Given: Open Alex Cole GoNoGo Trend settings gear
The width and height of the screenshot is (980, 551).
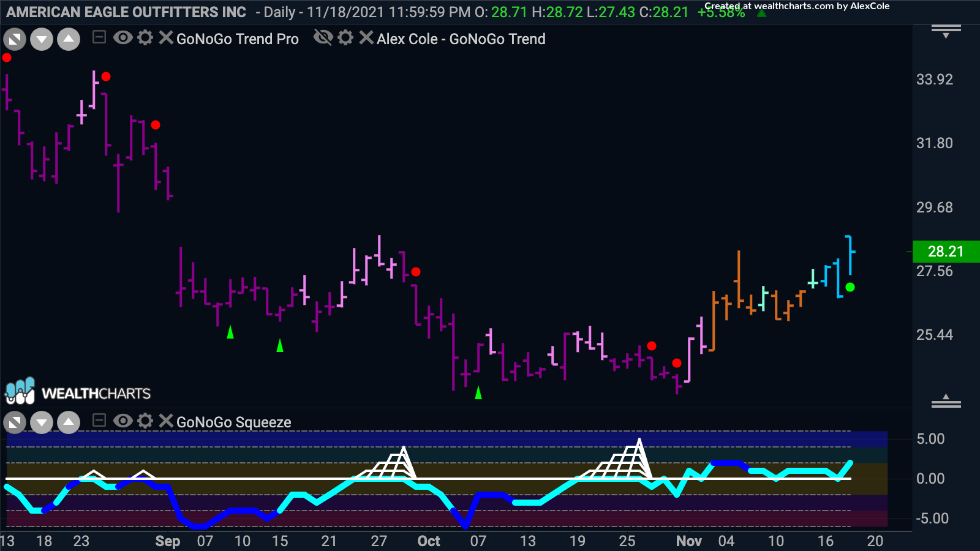Looking at the screenshot, I should click(x=345, y=38).
